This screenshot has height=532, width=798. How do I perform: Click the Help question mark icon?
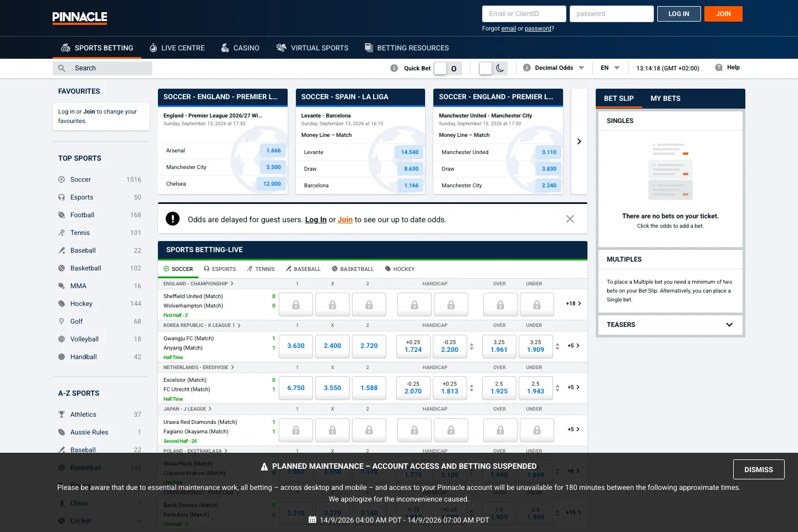tap(719, 68)
